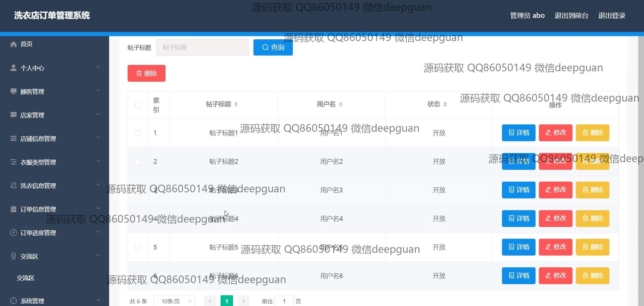Sort by 用户名 column arrows

341,105
